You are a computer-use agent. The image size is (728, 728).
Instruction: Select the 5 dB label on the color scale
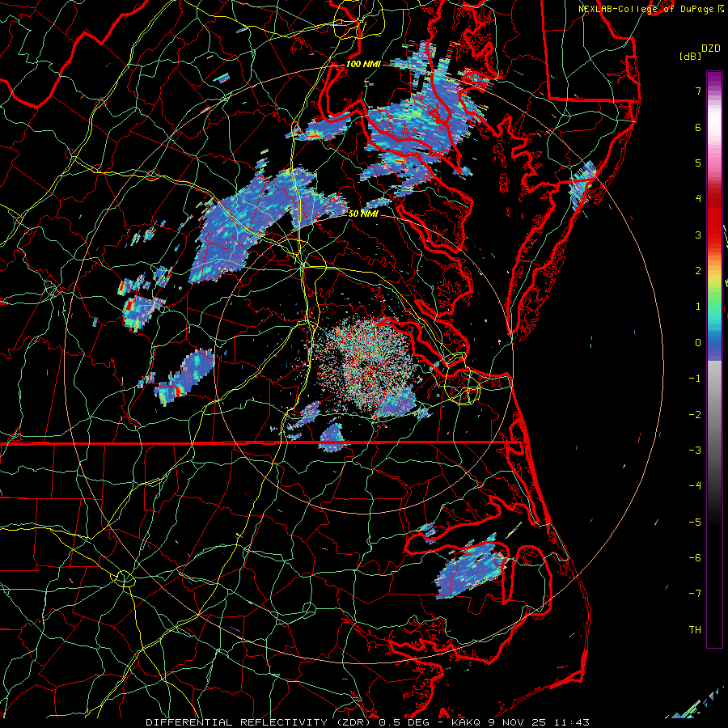pos(698,163)
